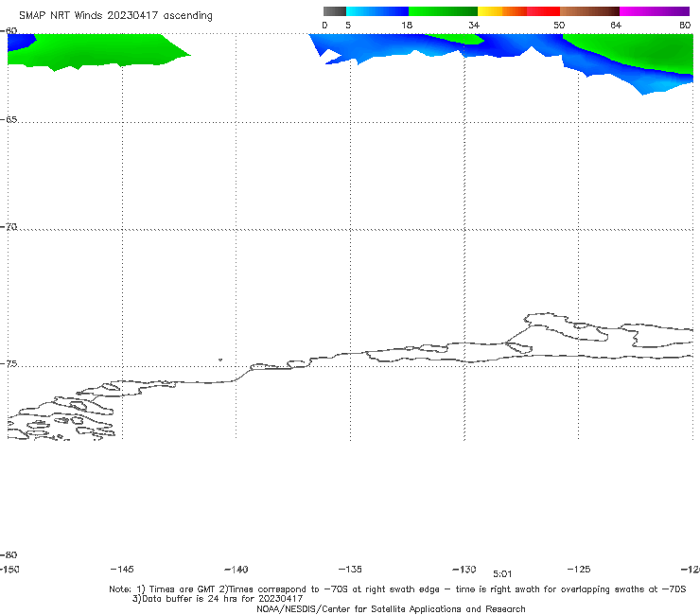Click the longitude label '-135'
The image size is (700, 615).
350,569
